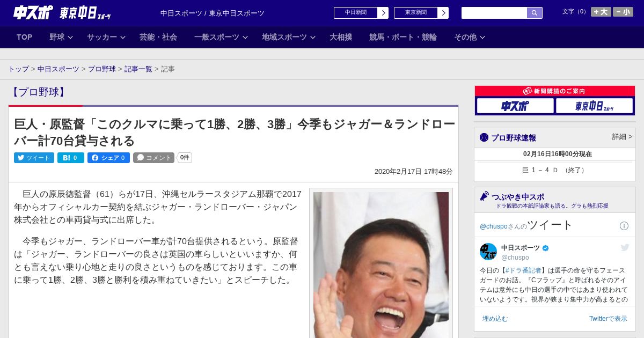The height and width of the screenshot is (338, 644).
Task: Click the 中スポ logo in the header
Action: coord(33,12)
